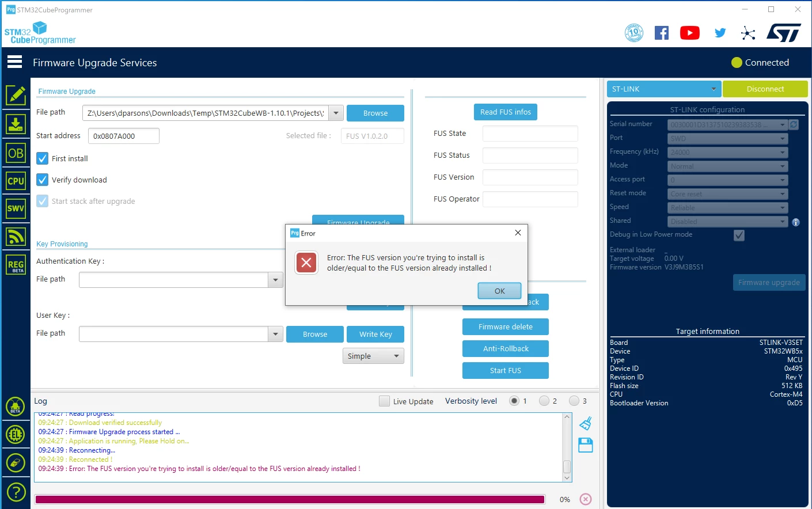Viewport: 812px width, 509px height.
Task: Open Option Bytes (OB) sidebar icon
Action: coord(16,153)
